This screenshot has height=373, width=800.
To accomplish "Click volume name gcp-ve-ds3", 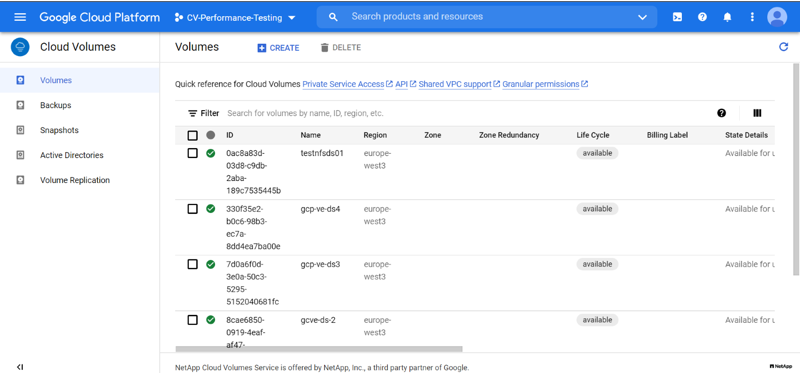I will click(320, 264).
